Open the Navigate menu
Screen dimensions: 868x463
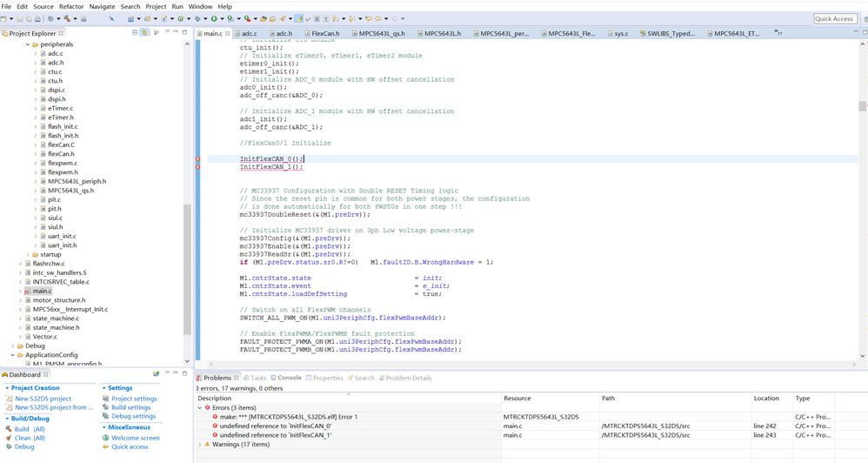click(x=103, y=7)
